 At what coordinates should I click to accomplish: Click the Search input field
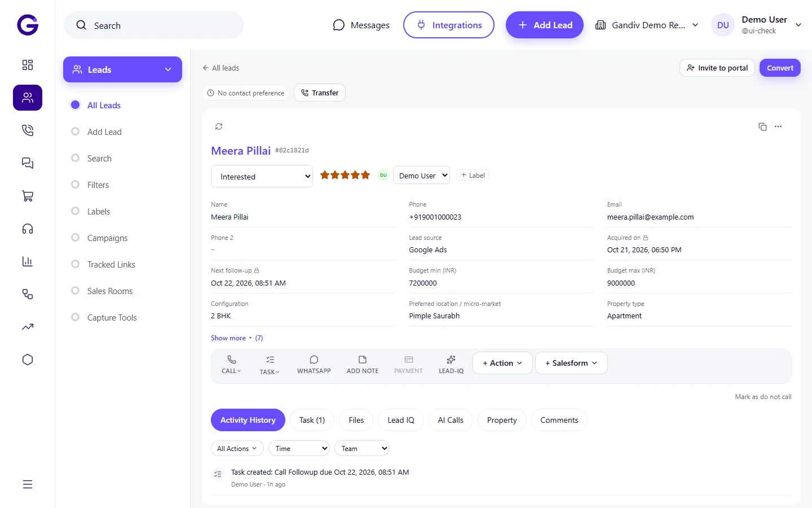coord(154,25)
